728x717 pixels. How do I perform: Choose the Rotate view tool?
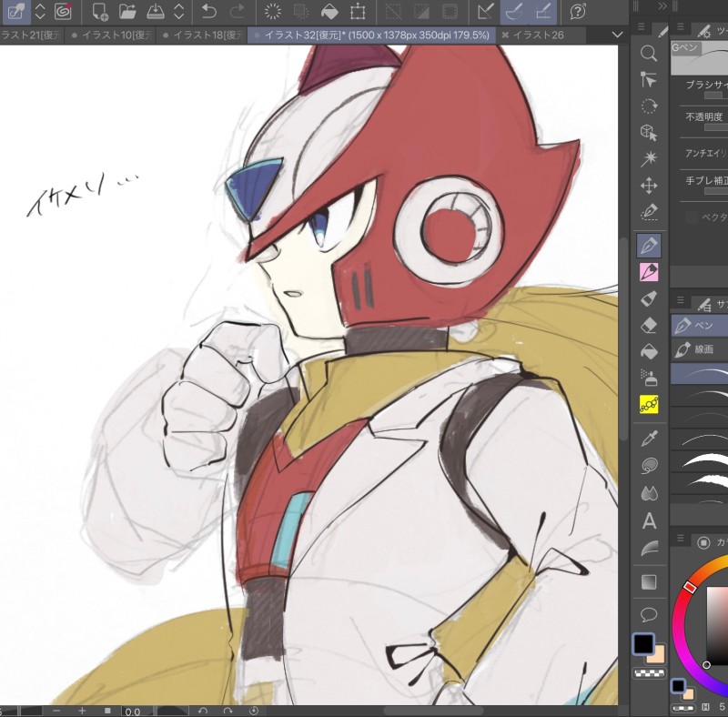pos(649,106)
